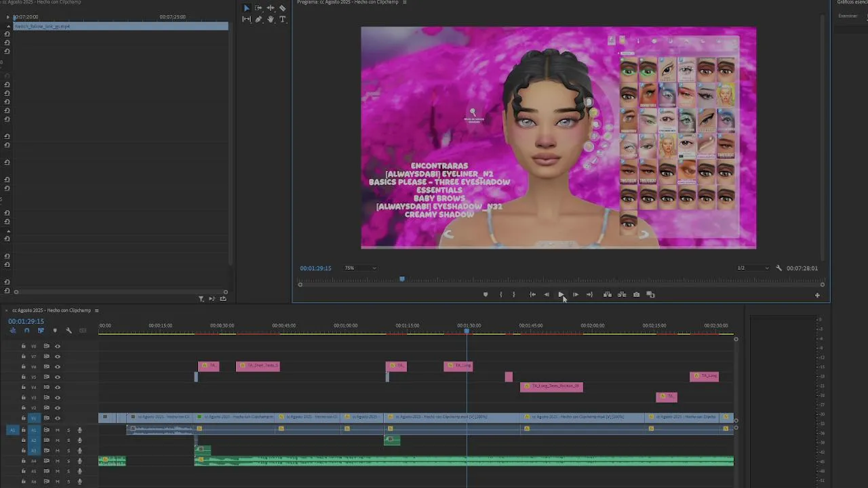Select the Razor tool
868x488 pixels.
[283, 8]
